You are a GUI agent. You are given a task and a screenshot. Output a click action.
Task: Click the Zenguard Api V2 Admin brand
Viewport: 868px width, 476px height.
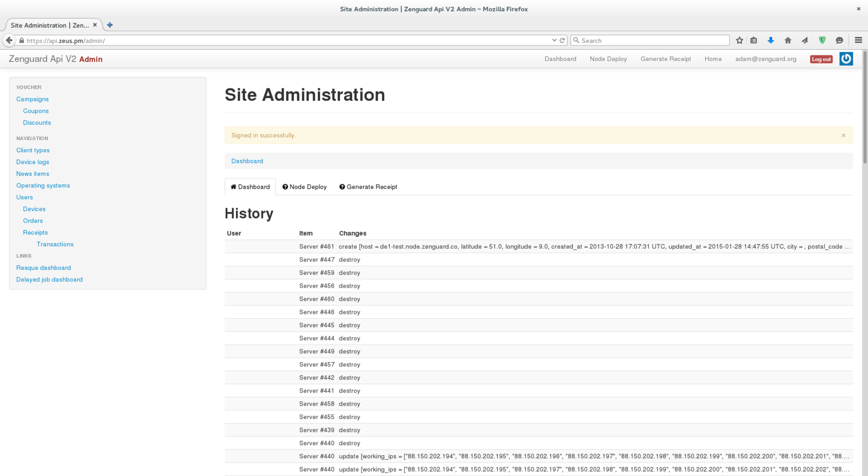click(x=55, y=59)
